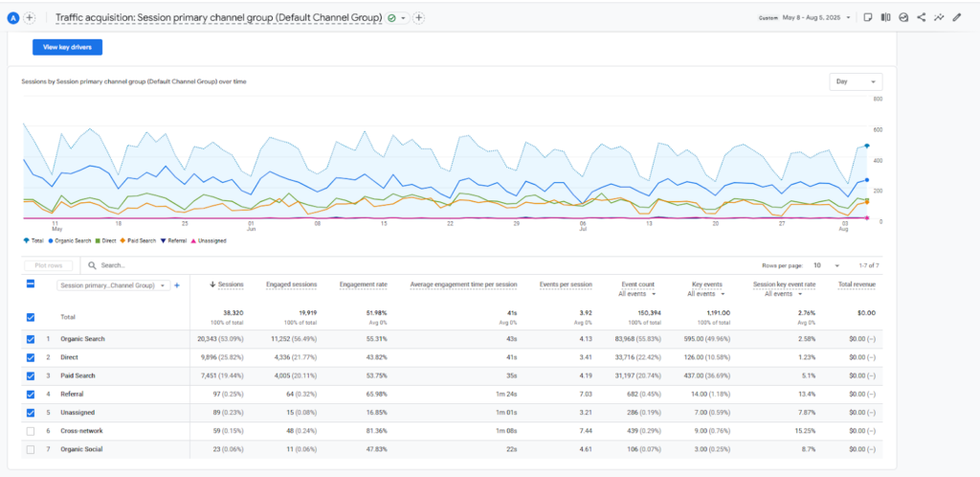Click the note icon next to date range

click(868, 17)
